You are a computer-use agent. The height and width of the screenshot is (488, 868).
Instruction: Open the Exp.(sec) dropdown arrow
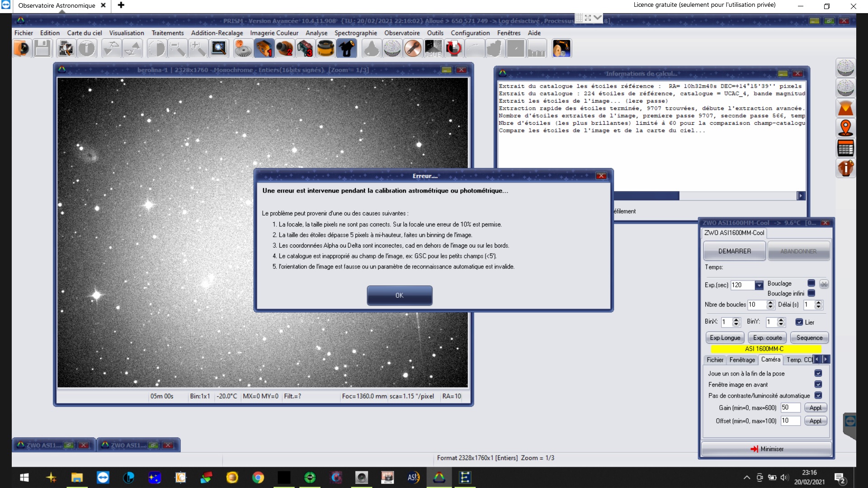pos(759,285)
